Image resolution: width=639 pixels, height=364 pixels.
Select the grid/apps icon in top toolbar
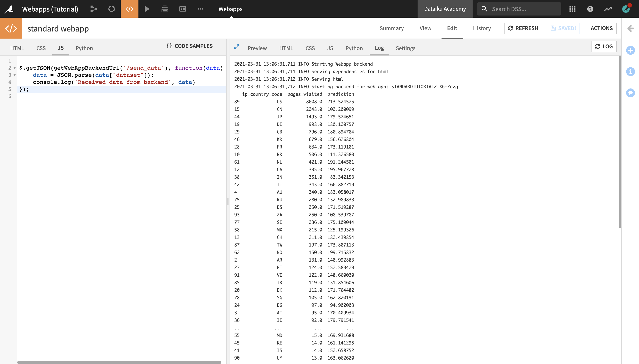[573, 9]
